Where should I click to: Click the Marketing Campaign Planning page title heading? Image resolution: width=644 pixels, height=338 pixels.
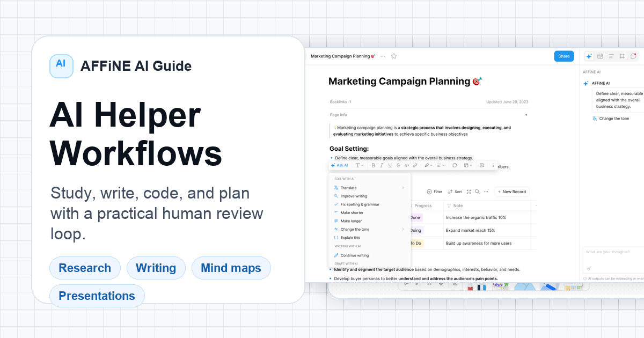[x=405, y=82]
